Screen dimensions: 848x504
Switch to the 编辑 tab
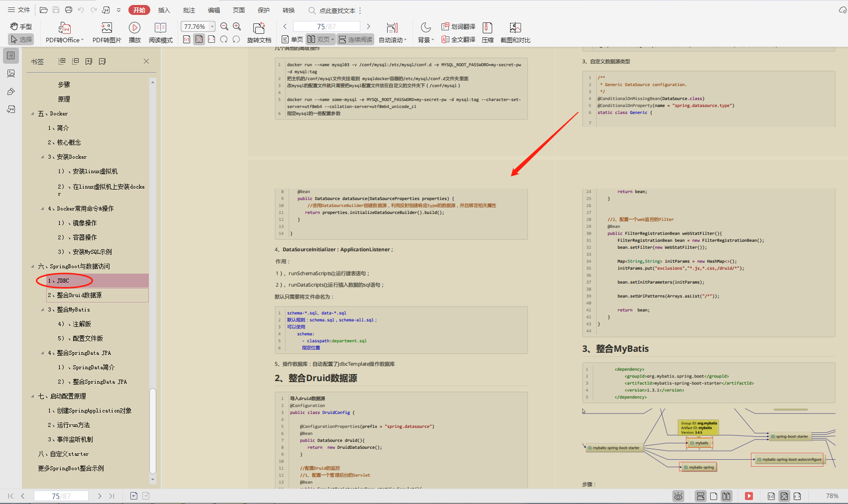(x=214, y=10)
